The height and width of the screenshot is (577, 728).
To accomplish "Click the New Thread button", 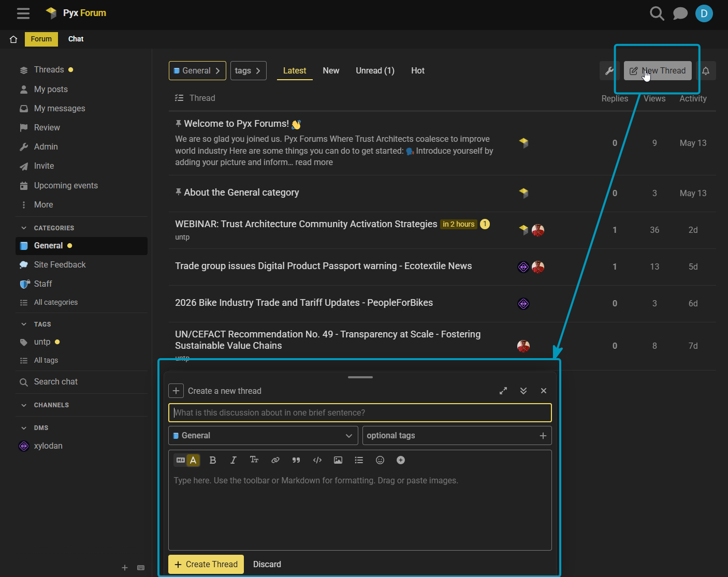I will [x=658, y=71].
